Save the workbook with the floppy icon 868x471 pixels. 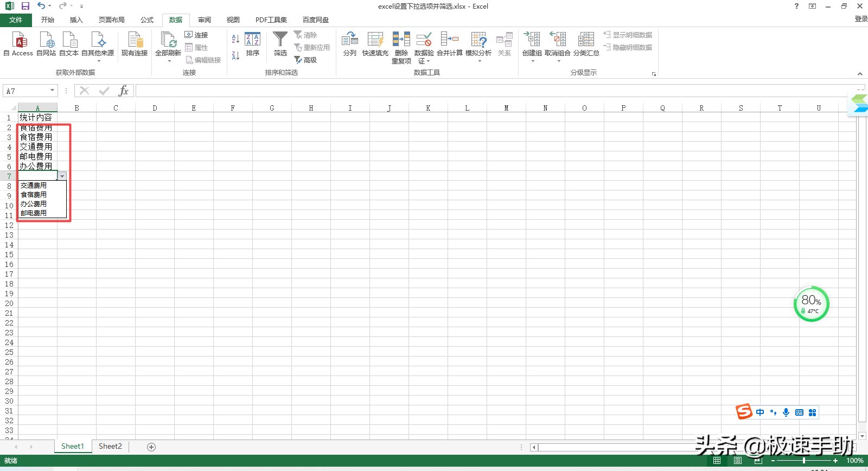[25, 6]
